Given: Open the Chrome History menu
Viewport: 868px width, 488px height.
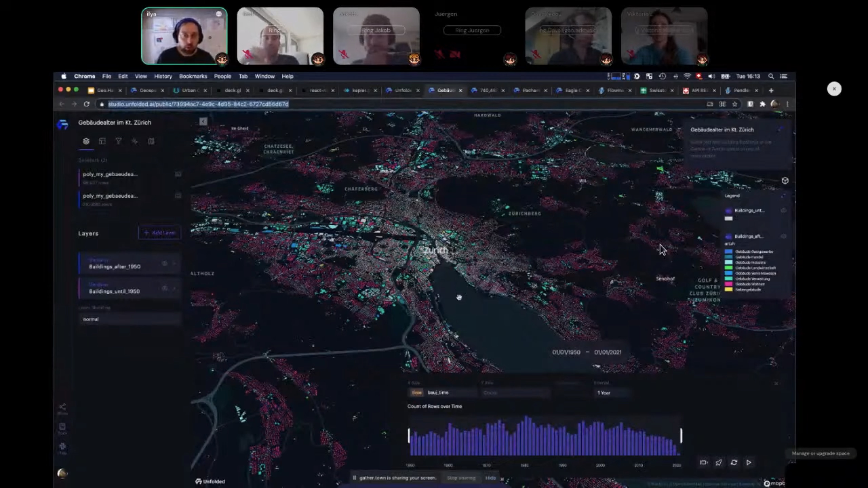Looking at the screenshot, I should 163,76.
